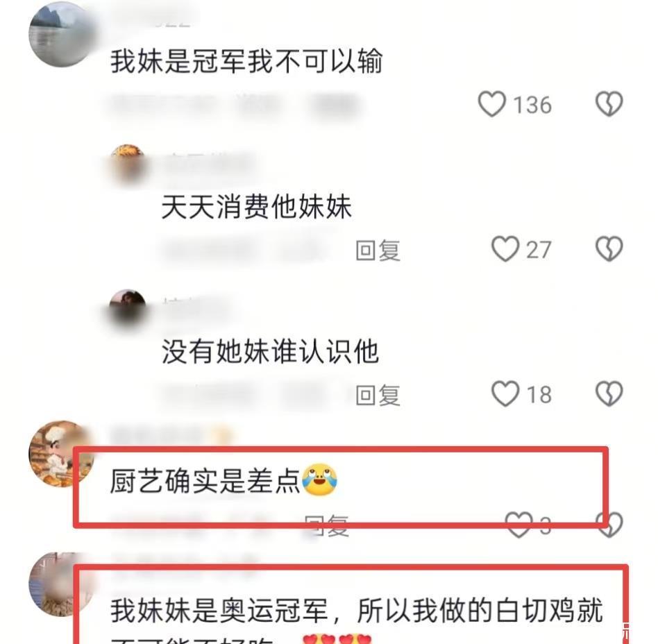Select comment text 我妹是冠军我不可以输
The image size is (658, 644).
(x=247, y=61)
